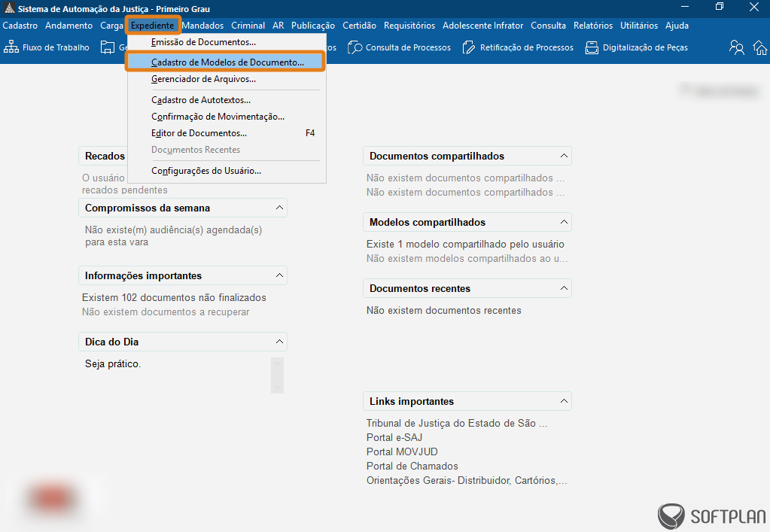This screenshot has height=532, width=770.
Task: Choose Emissão de Documentos from the menu
Action: (227, 42)
